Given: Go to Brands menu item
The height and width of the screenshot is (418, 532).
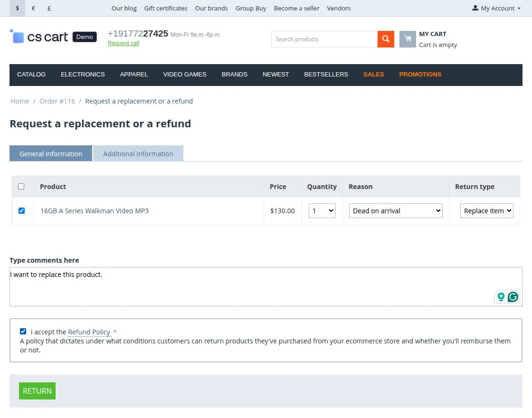Looking at the screenshot, I should click(x=235, y=74).
